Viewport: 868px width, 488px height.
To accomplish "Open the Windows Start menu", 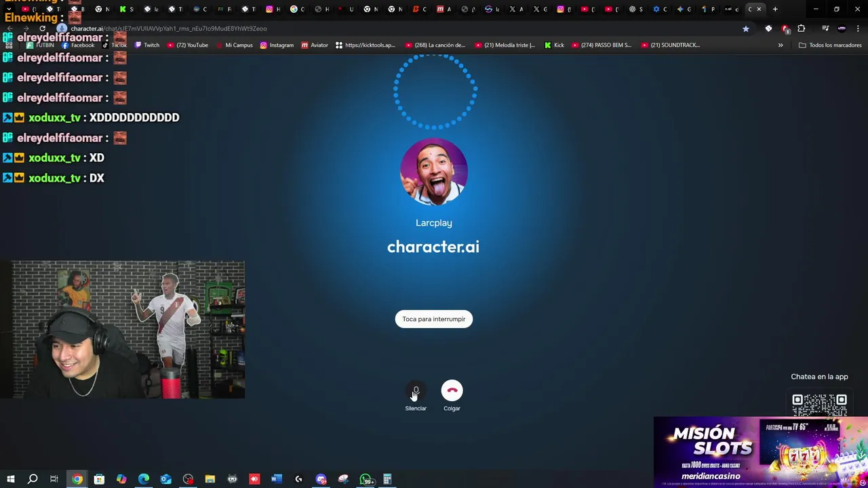I will 10,479.
